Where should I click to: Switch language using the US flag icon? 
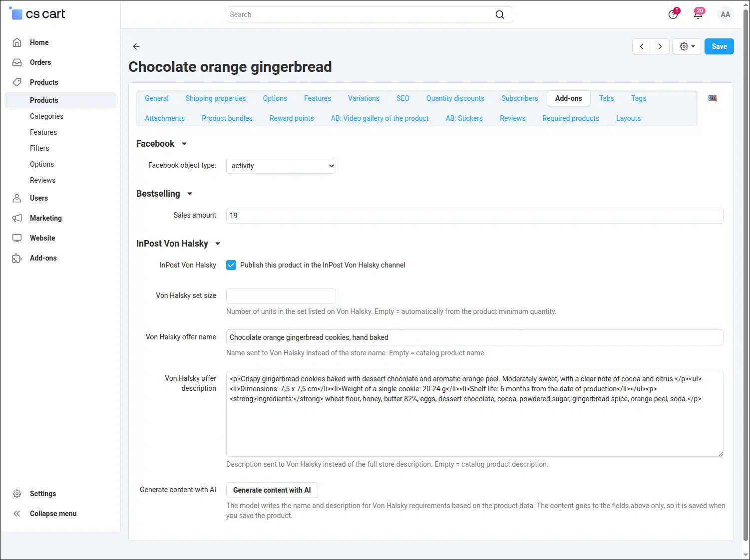point(713,98)
